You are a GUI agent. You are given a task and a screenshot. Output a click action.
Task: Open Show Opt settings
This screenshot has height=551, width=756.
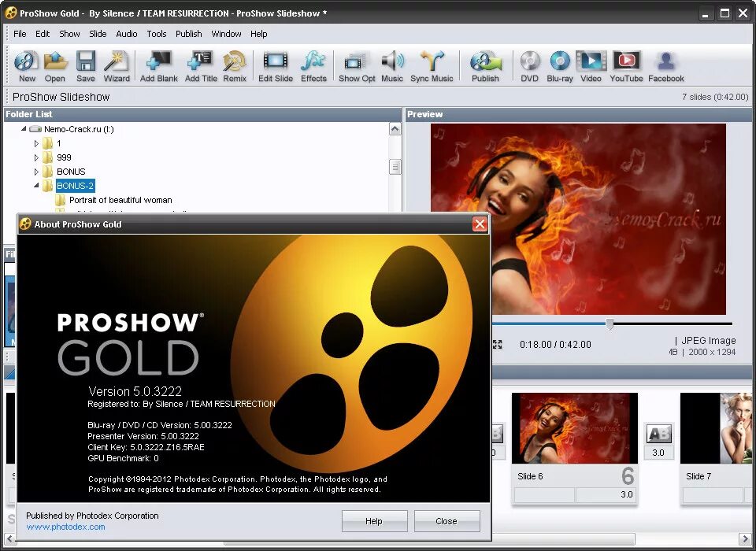356,66
